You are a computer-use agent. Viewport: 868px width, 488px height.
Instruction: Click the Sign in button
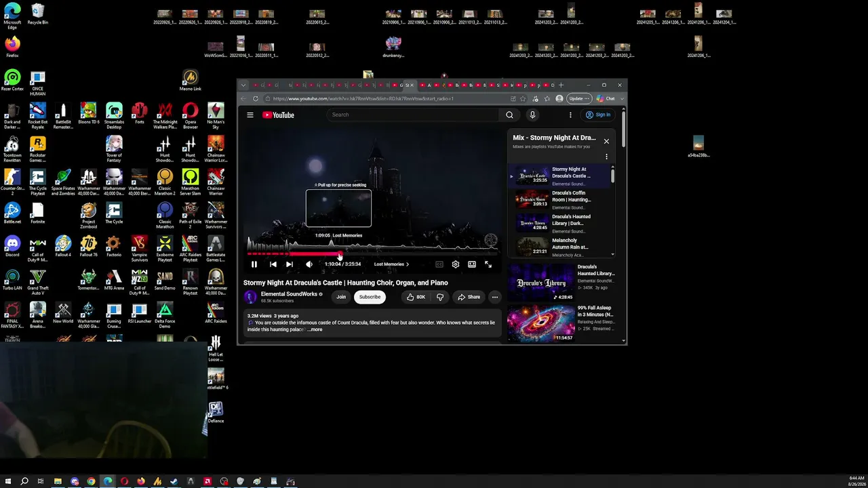[599, 115]
